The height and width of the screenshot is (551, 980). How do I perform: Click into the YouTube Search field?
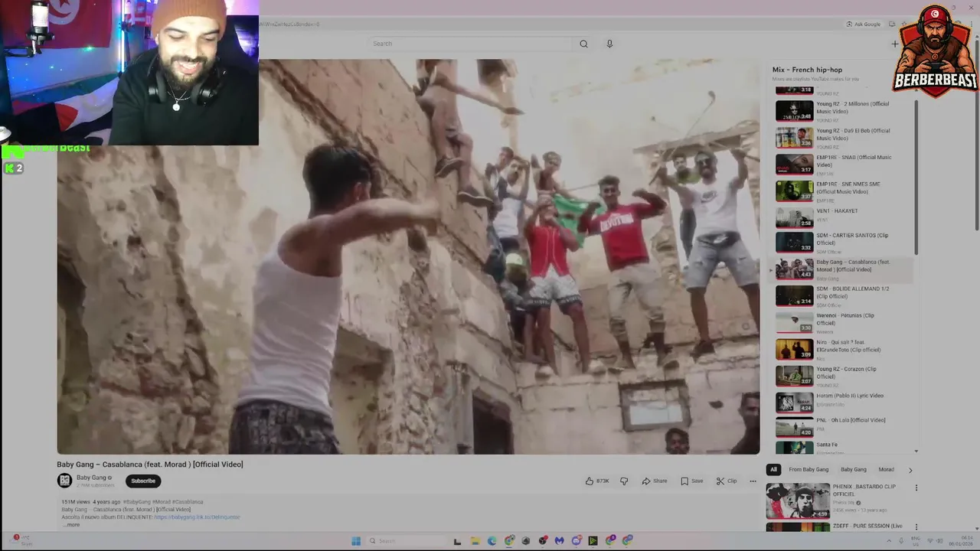click(471, 44)
